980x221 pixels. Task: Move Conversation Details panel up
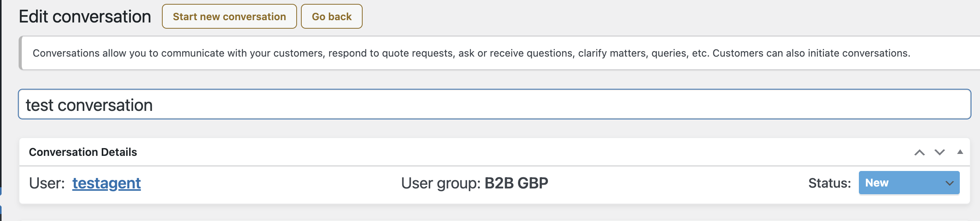click(x=919, y=152)
